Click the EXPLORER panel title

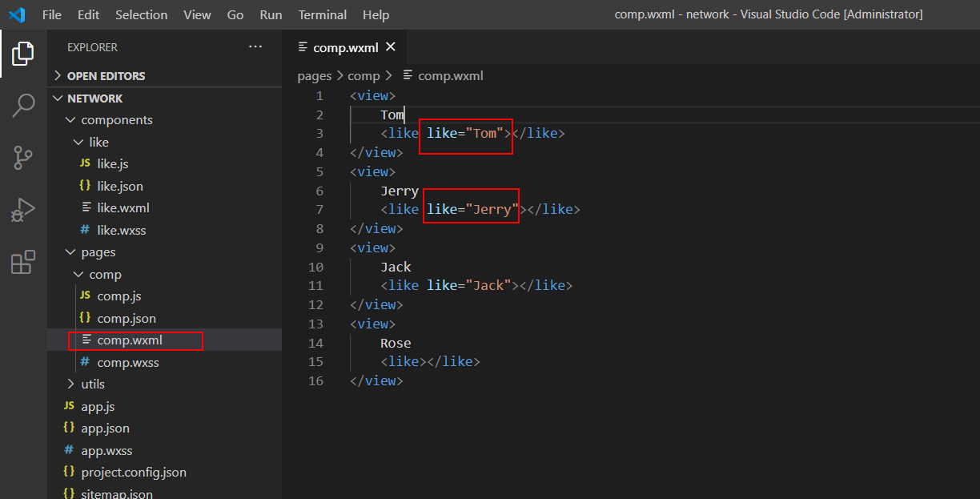click(x=92, y=47)
